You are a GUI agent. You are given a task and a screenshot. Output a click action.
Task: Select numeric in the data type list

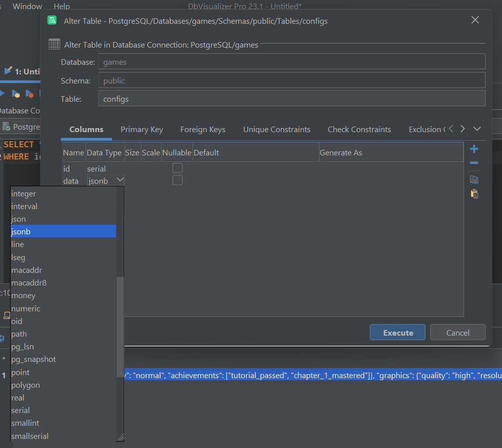63,308
